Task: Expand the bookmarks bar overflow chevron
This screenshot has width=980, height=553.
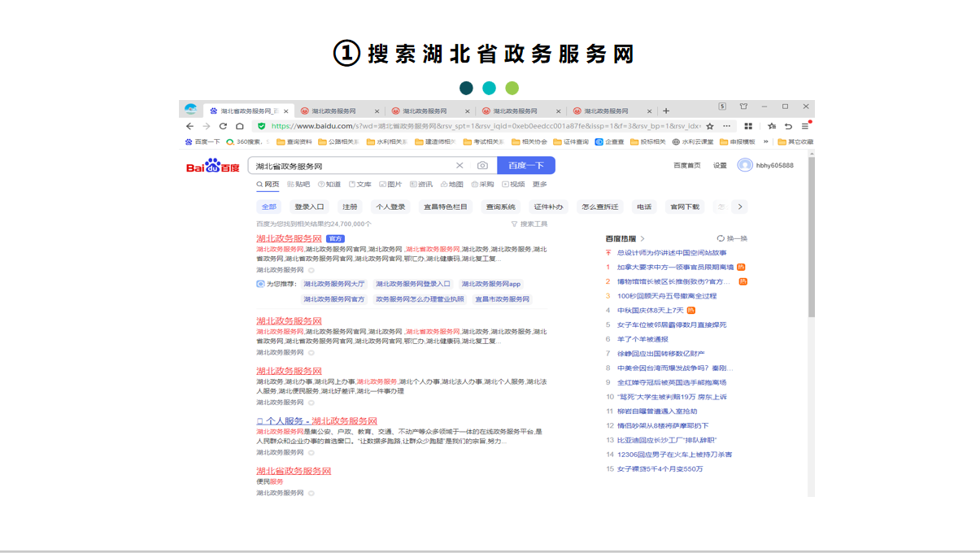Action: (765, 142)
